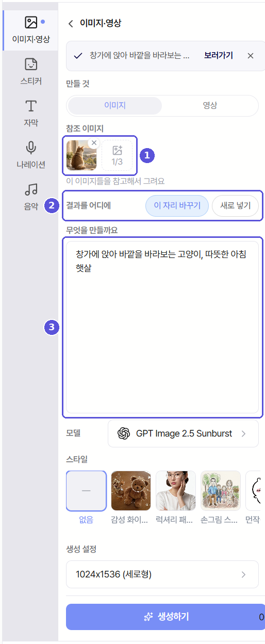Viewport: 265px width, 644px height.
Task: Click the 이미지·영상 panel title
Action: [100, 23]
